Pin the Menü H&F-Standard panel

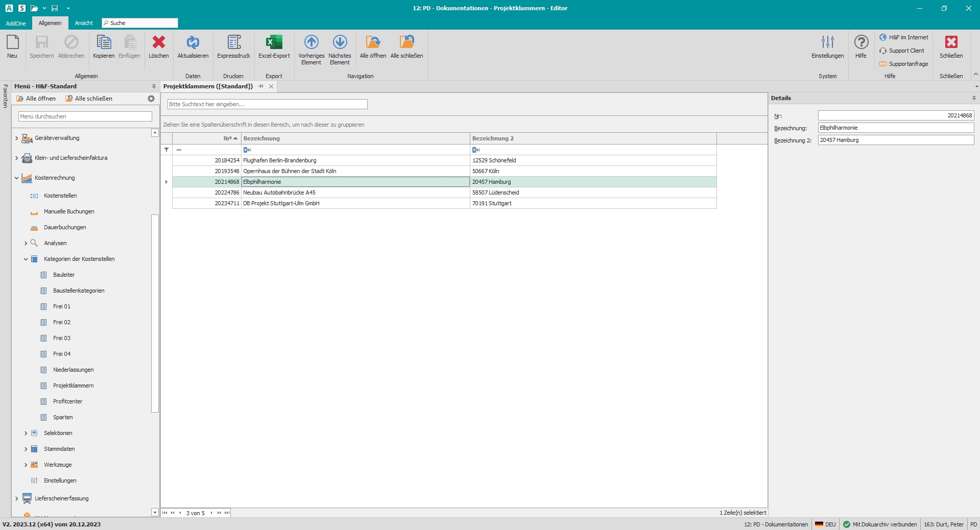click(x=154, y=86)
